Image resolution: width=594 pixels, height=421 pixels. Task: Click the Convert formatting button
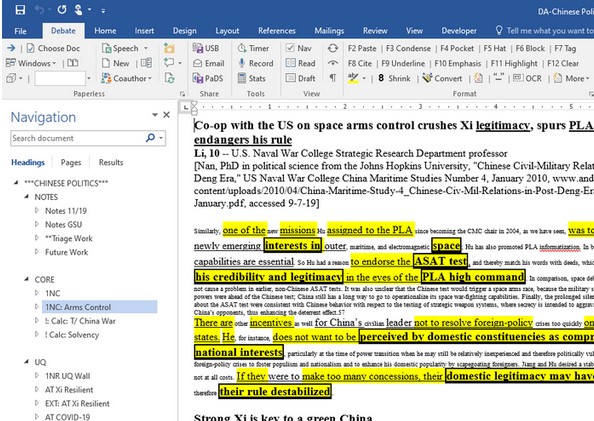coord(442,78)
